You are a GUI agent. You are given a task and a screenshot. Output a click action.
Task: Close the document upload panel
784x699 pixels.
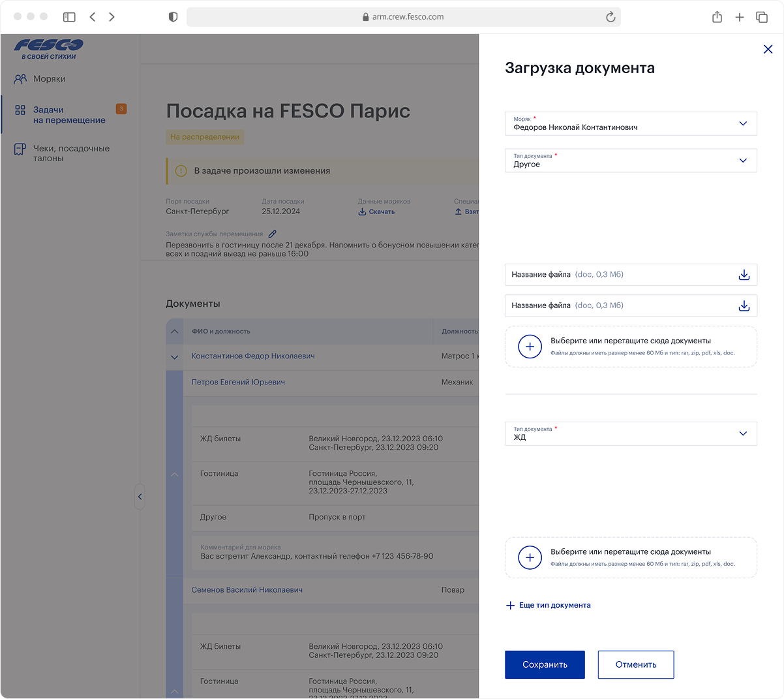768,49
